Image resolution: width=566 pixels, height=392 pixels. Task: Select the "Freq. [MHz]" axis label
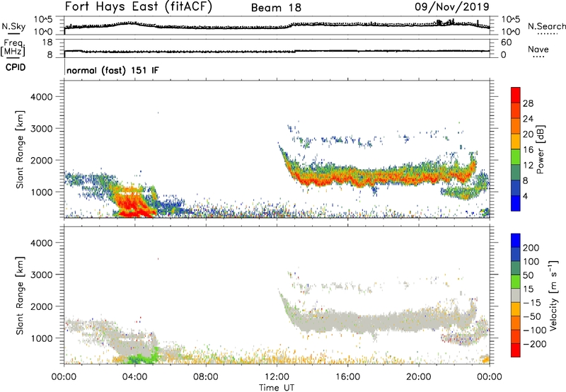13,48
